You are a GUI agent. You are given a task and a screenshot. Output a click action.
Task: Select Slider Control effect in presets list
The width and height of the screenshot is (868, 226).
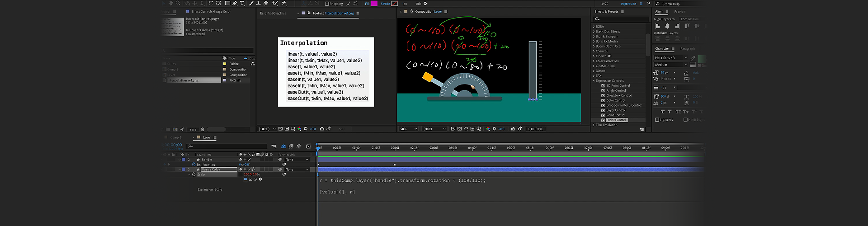[617, 120]
